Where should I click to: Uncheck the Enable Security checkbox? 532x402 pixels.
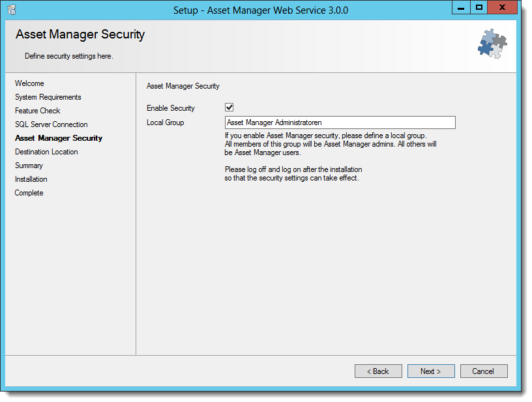click(229, 108)
